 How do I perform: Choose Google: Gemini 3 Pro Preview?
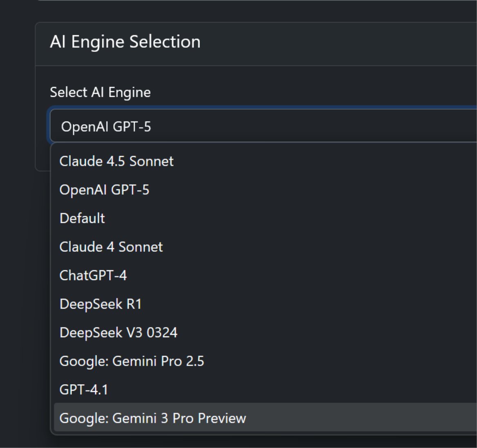tap(153, 418)
